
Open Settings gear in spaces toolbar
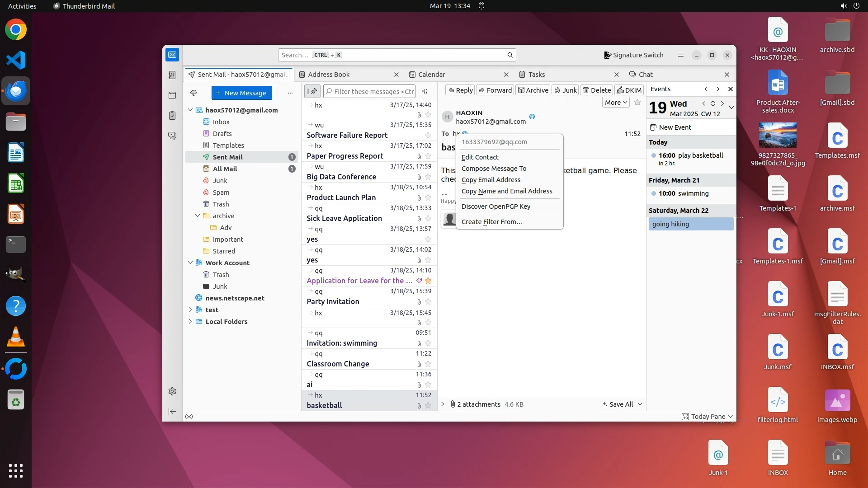[x=172, y=391]
